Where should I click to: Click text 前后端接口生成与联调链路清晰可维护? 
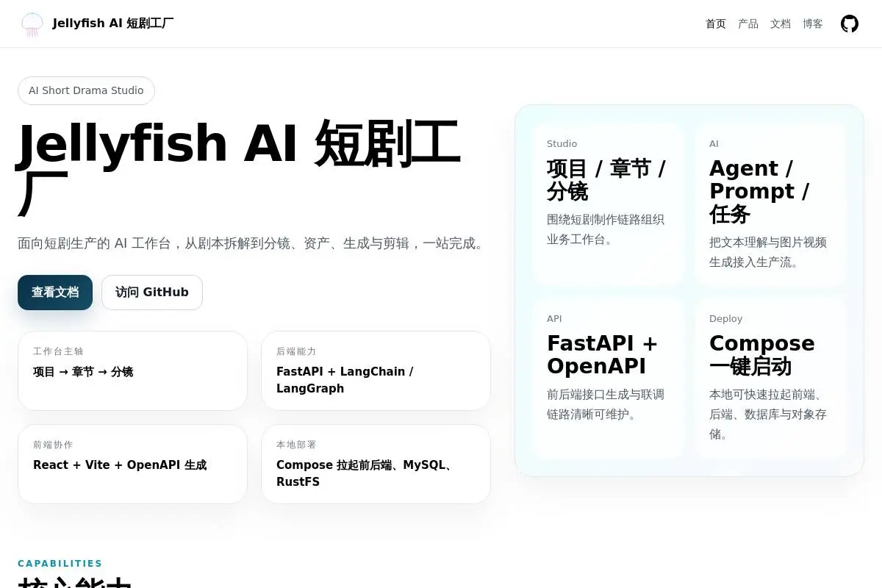(x=606, y=404)
